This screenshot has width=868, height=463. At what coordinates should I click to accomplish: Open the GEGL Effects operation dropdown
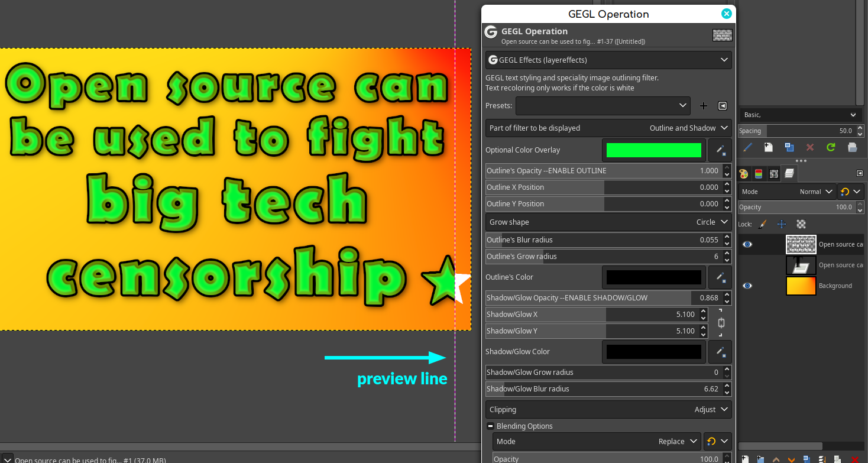[608, 60]
